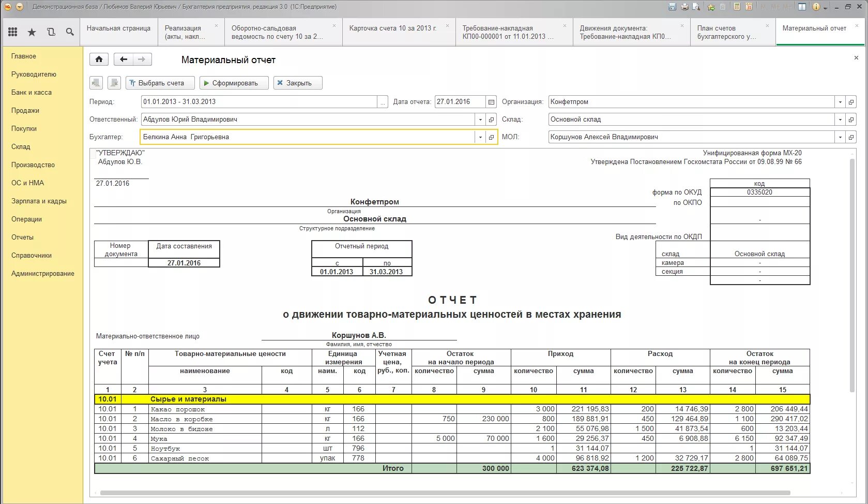Go to start page with home button
Screen dimensions: 868x504
click(99, 60)
